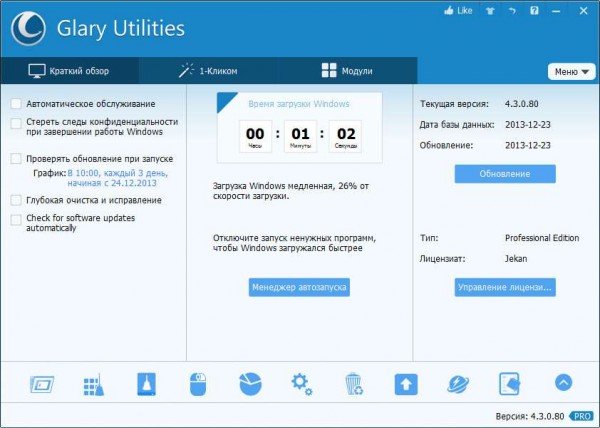Image resolution: width=600 pixels, height=428 pixels.
Task: Switch to 1-Кликом tab
Action: pyautogui.click(x=208, y=71)
